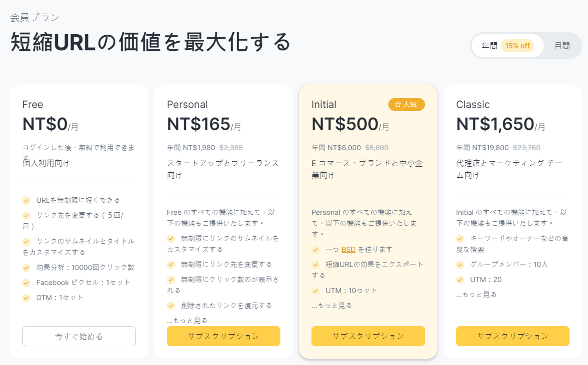This screenshot has width=588, height=365.
Task: Click checkmark icon next to GTM：1セット
Action: [x=26, y=298]
